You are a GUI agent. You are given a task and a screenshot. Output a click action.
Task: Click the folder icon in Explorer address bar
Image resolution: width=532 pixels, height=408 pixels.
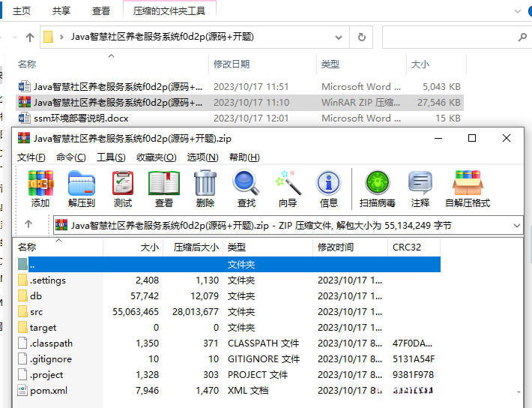point(48,37)
